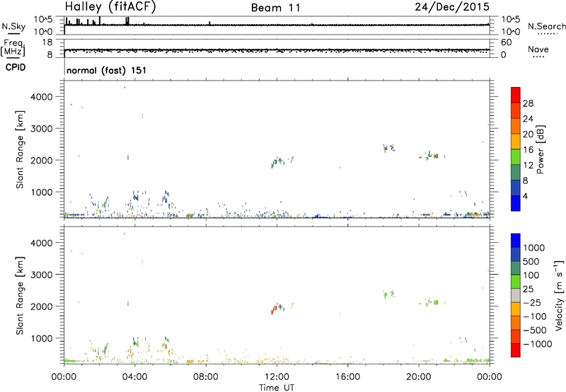This screenshot has height=392, width=566.
Task: Click the "08:00" time tick label
Action: coord(206,377)
